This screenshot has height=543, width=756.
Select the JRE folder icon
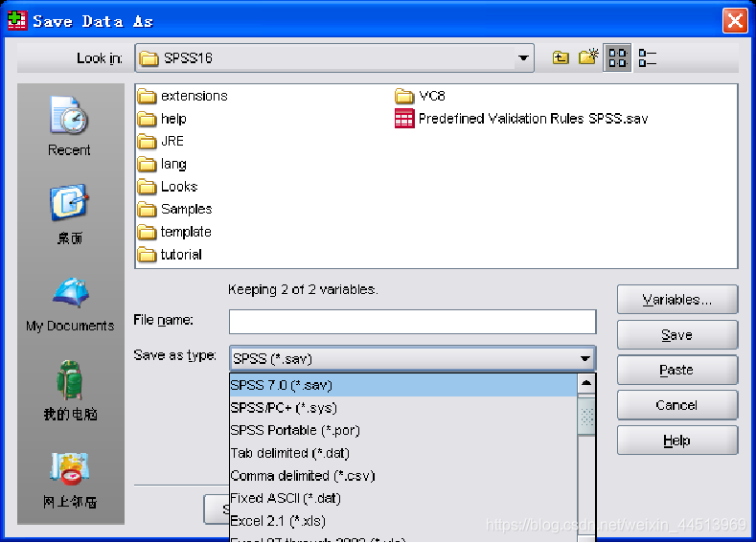pos(147,141)
